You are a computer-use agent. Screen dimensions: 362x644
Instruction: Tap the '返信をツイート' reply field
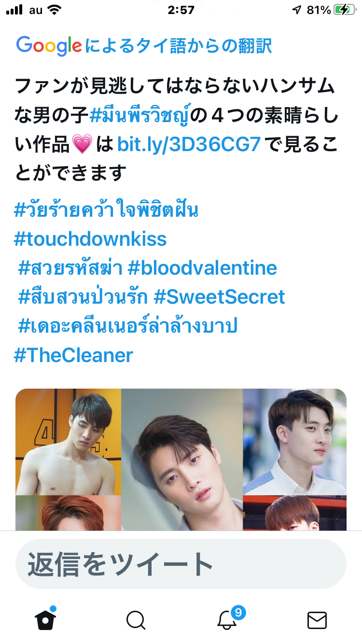[x=181, y=563]
